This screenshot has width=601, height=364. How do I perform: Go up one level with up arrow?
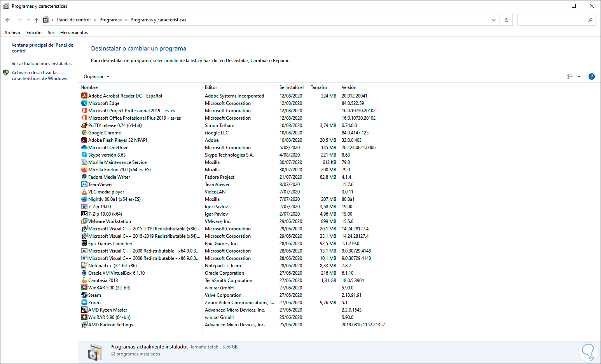[37, 20]
